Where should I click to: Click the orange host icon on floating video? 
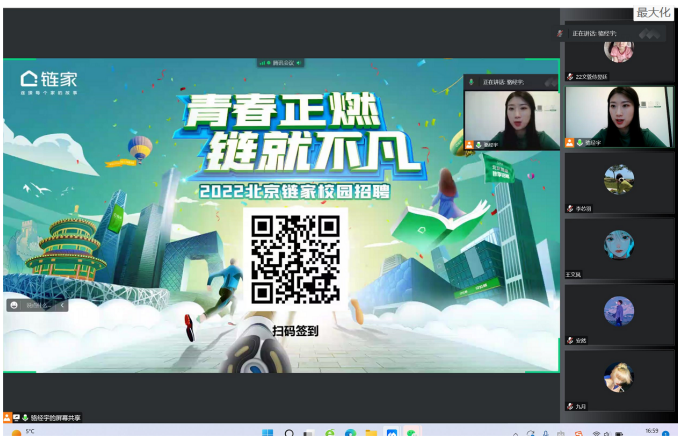coord(469,144)
